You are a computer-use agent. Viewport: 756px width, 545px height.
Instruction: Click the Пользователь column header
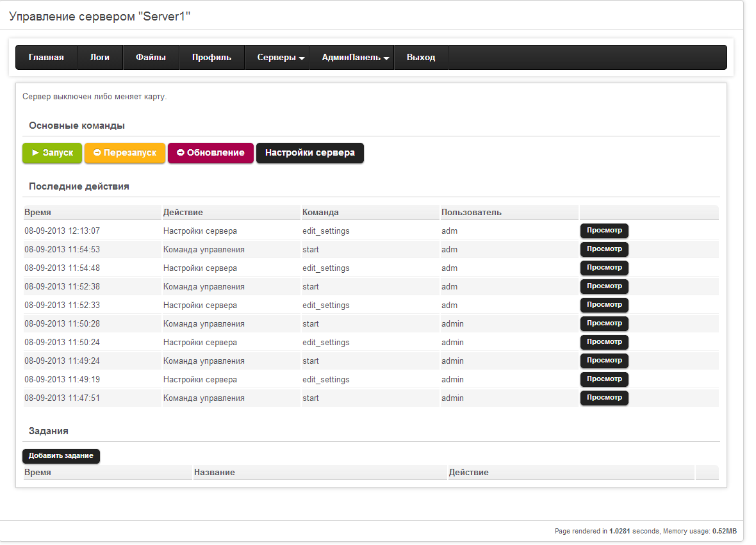pyautogui.click(x=471, y=212)
